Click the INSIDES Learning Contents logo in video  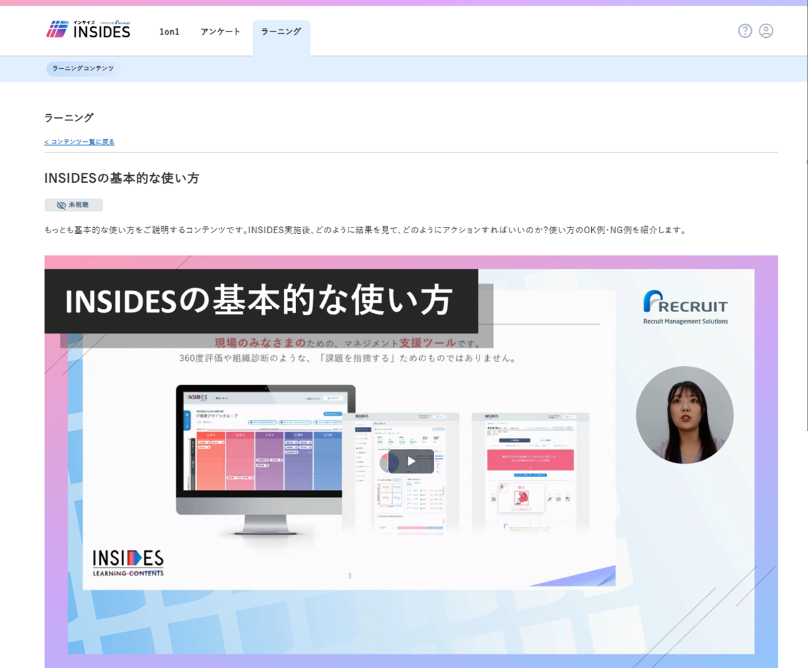coord(128,563)
